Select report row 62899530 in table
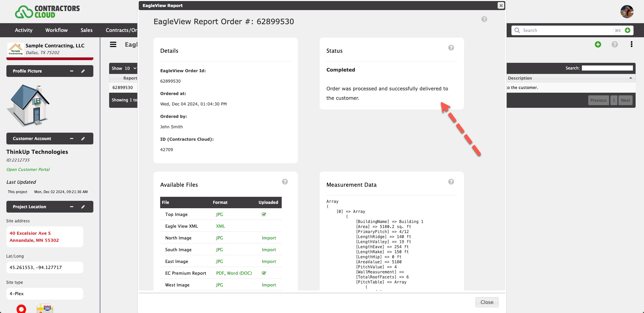 [123, 87]
